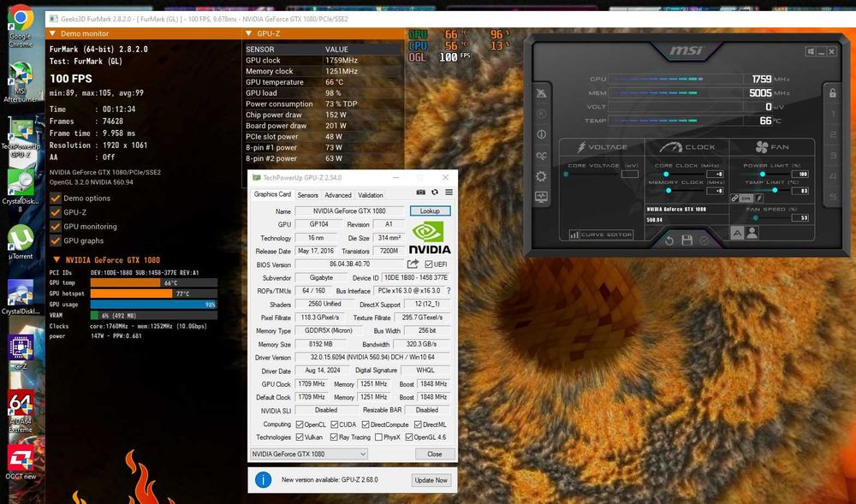Switch to the Advanced tab in GPU-Z

pyautogui.click(x=338, y=195)
